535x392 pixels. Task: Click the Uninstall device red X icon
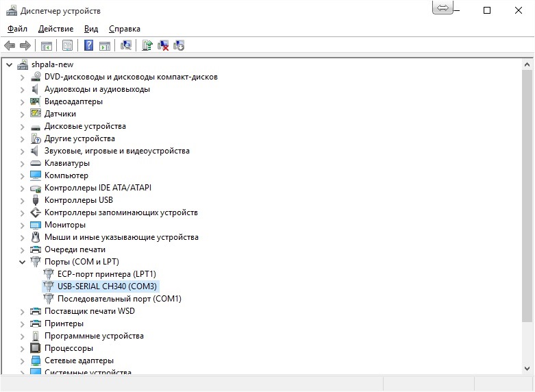tap(163, 45)
